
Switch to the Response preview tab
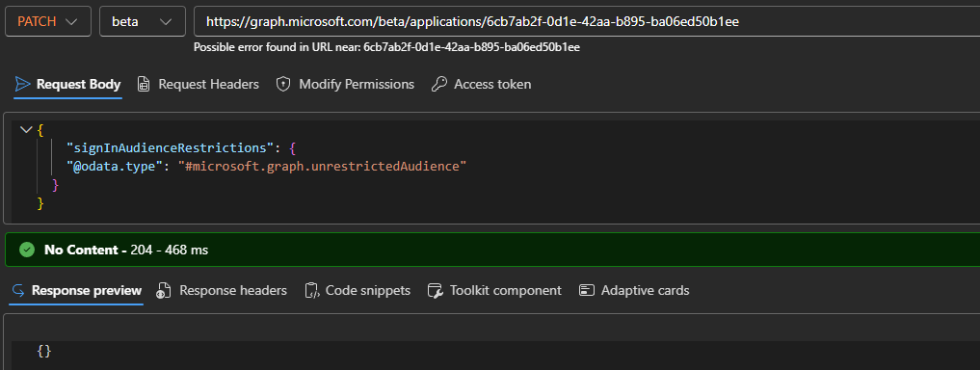tap(76, 291)
